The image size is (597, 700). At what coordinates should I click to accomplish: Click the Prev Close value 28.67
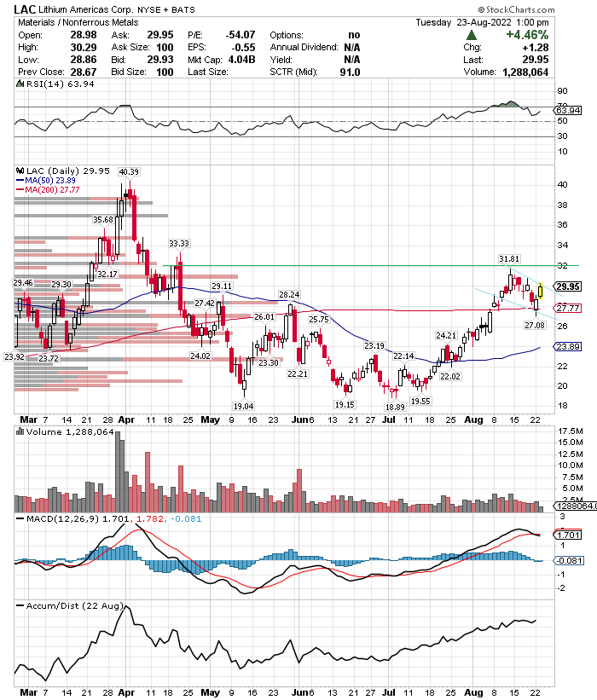[84, 72]
